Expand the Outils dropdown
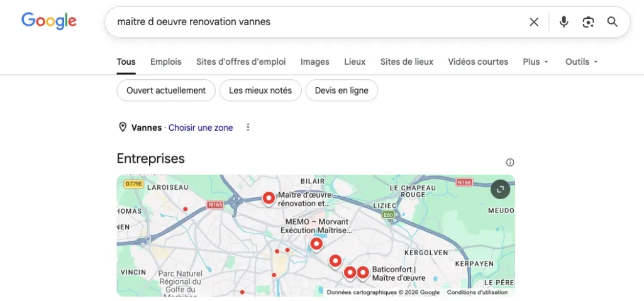This screenshot has height=301, width=644. pyautogui.click(x=581, y=62)
